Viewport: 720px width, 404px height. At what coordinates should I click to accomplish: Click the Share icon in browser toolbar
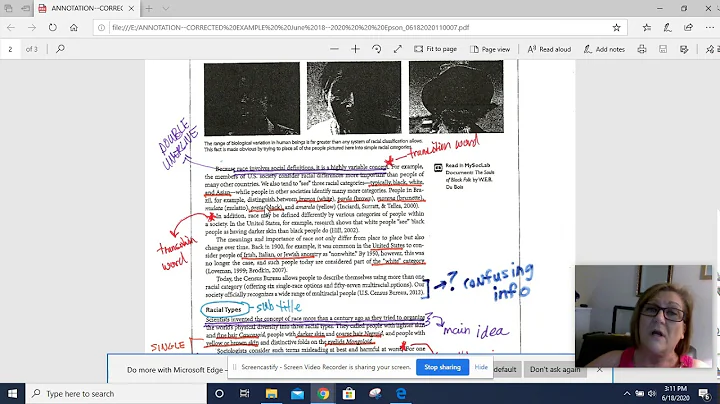pos(688,28)
